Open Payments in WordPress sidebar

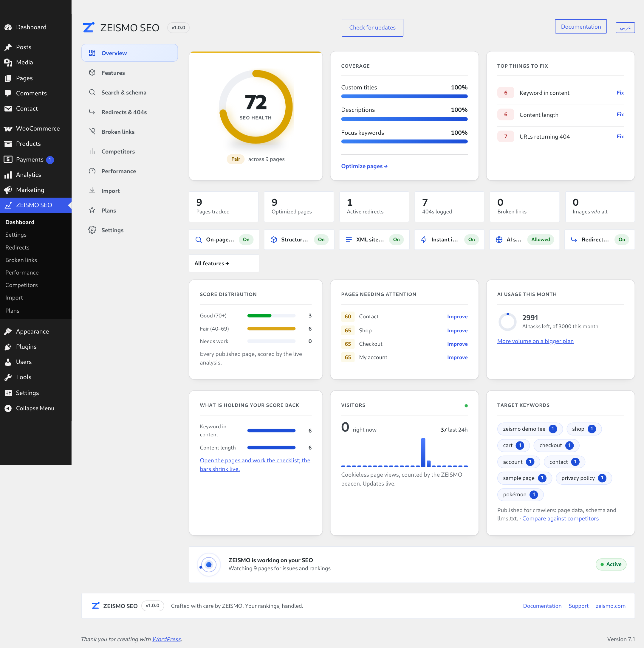(x=36, y=159)
